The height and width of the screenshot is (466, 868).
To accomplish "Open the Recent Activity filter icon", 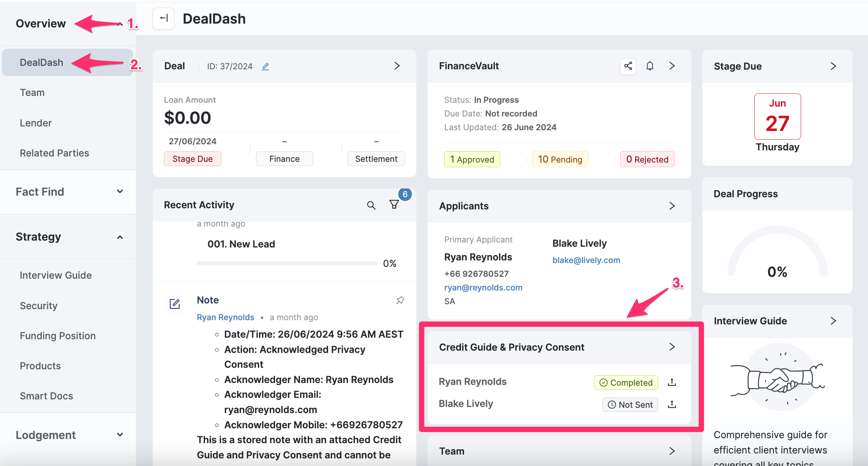I will [394, 204].
